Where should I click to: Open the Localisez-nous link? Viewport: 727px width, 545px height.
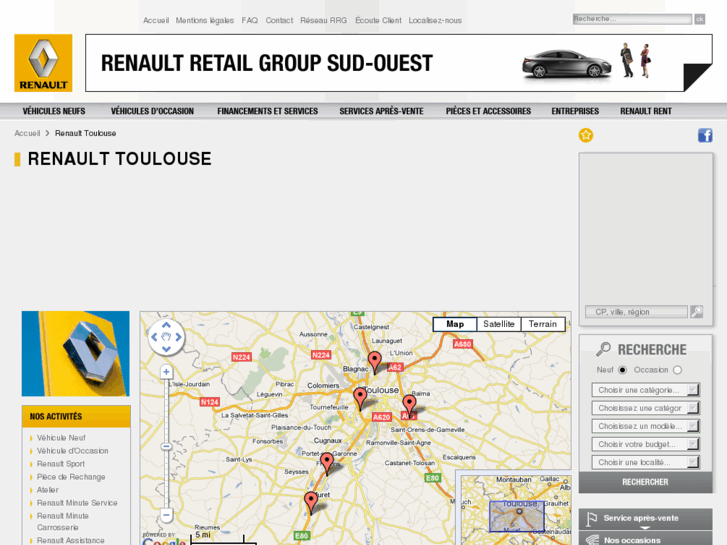435,20
